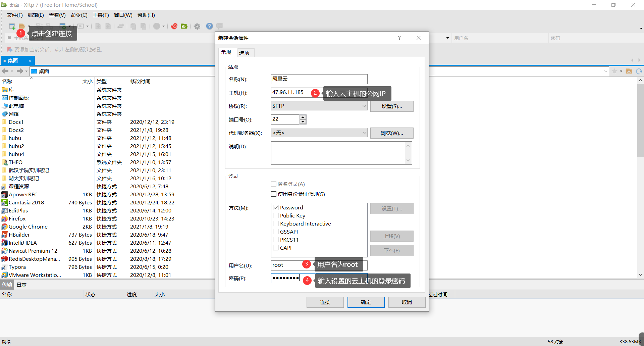Go to parent folder via up-folder icon

pyautogui.click(x=629, y=71)
